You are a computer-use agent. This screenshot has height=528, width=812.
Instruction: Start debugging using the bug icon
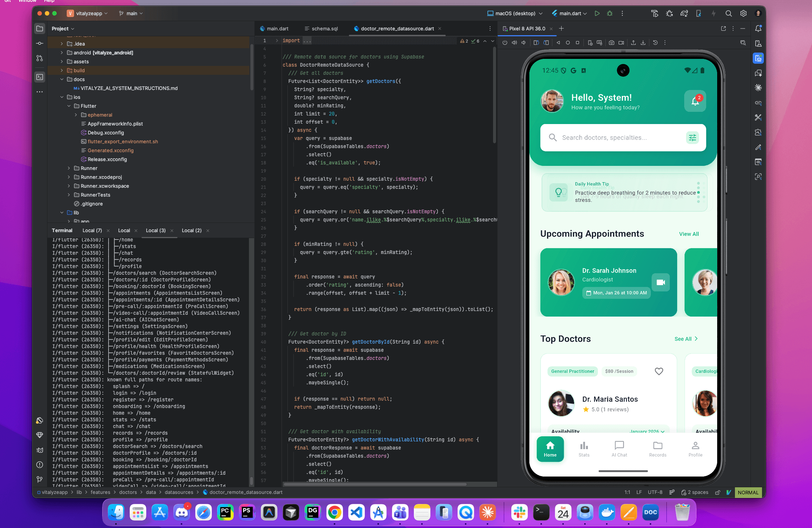point(610,13)
